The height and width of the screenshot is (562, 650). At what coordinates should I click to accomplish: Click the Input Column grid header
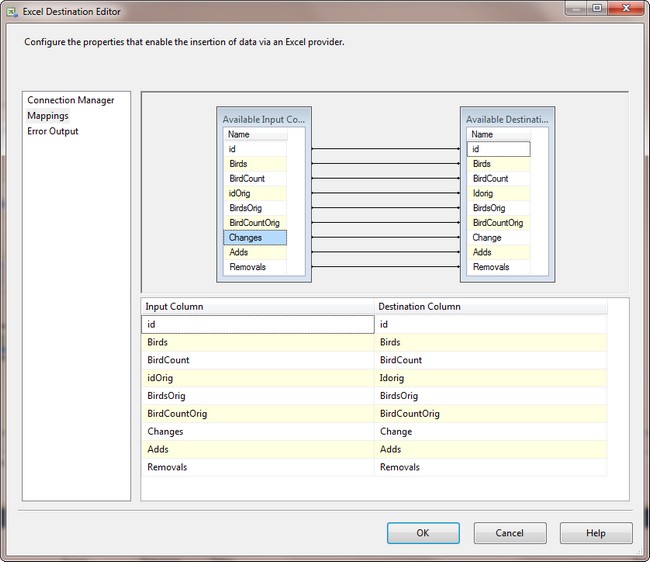point(258,307)
